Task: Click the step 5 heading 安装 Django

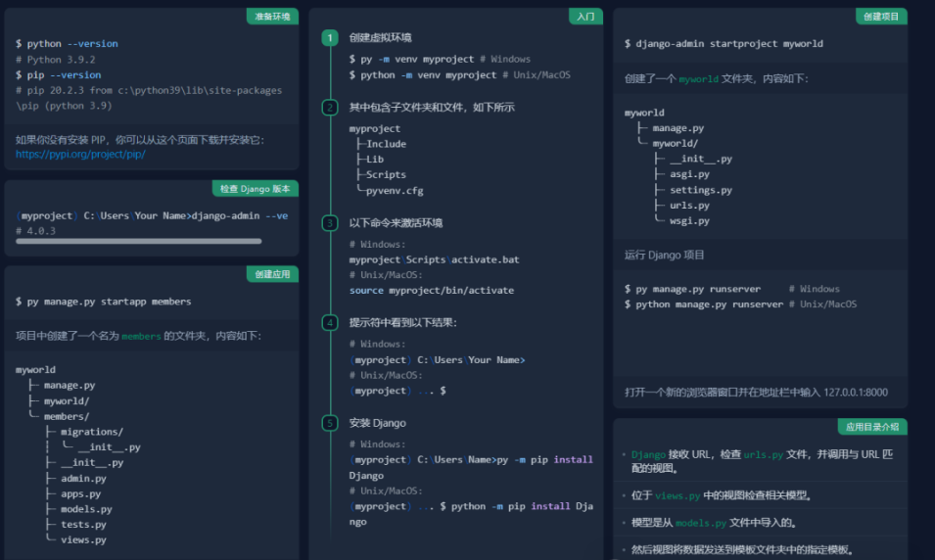Action: [x=378, y=423]
